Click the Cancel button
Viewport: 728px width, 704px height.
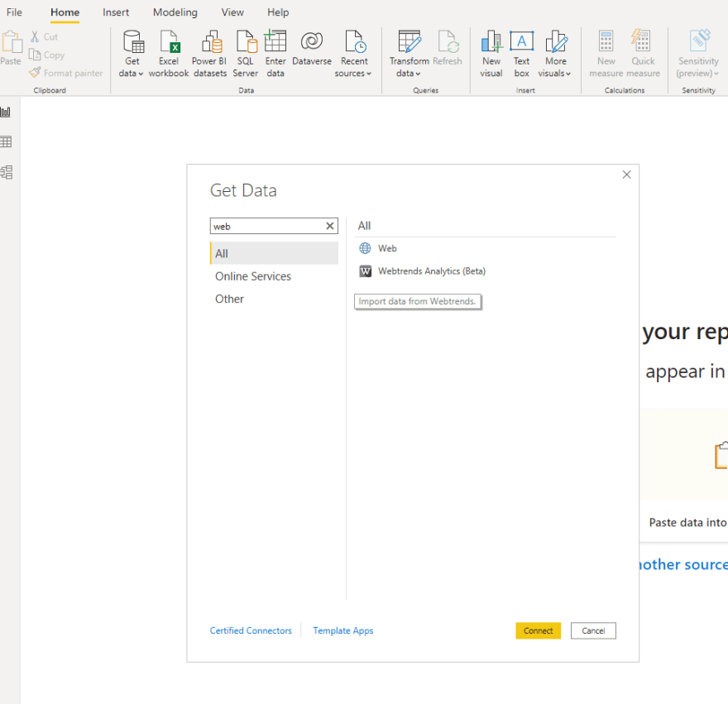(x=593, y=630)
